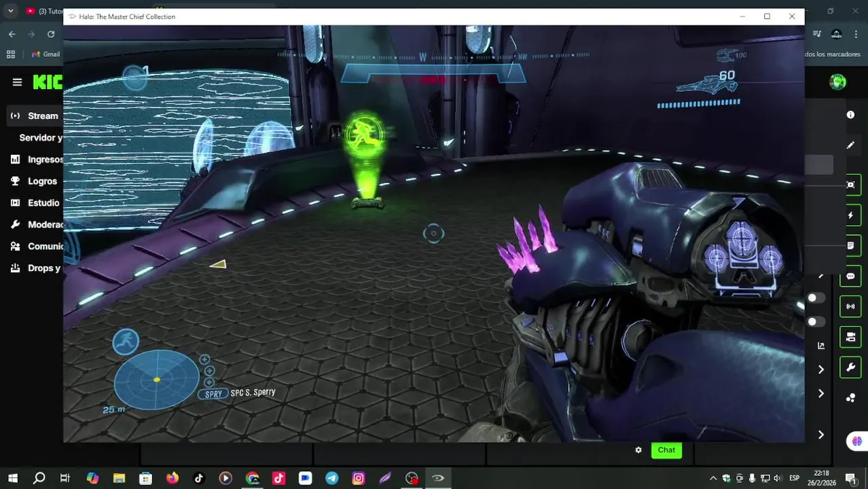
Task: Click the info icon in Kick panel
Action: 850,115
